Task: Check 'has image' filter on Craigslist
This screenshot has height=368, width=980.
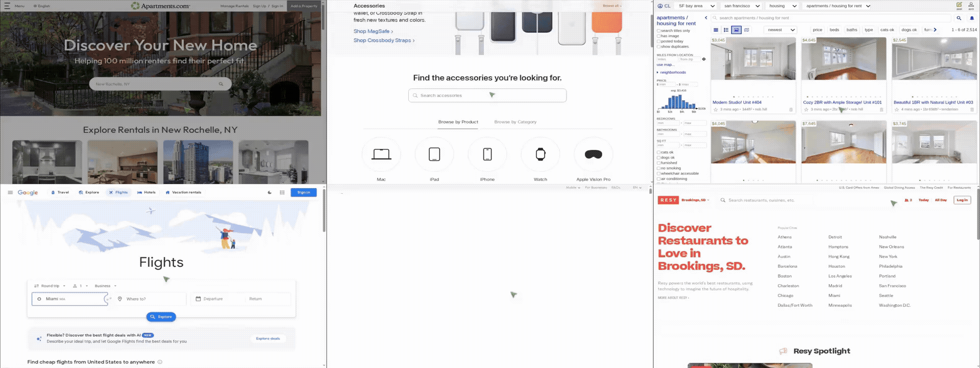Action: pyautogui.click(x=658, y=36)
